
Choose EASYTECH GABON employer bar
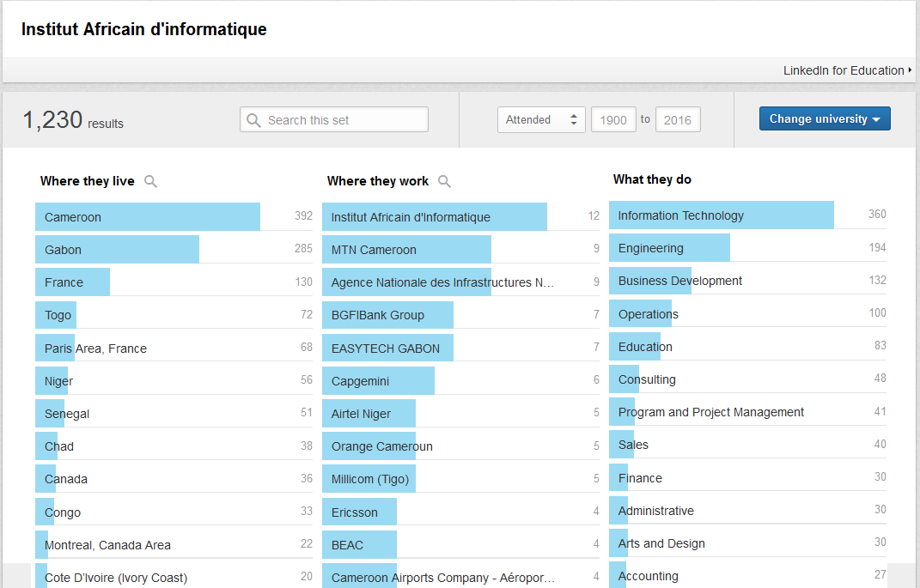(x=460, y=349)
